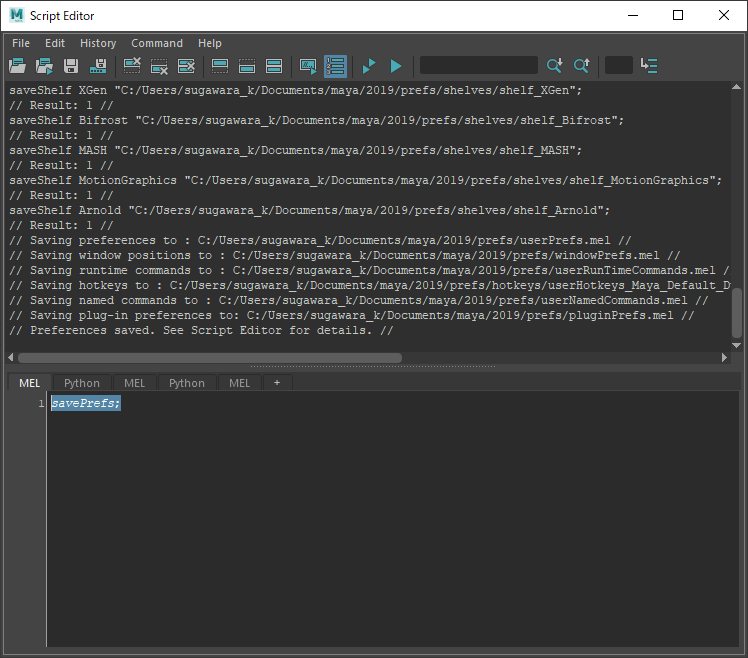
Task: Click the Source Script icon
Action: click(44, 66)
